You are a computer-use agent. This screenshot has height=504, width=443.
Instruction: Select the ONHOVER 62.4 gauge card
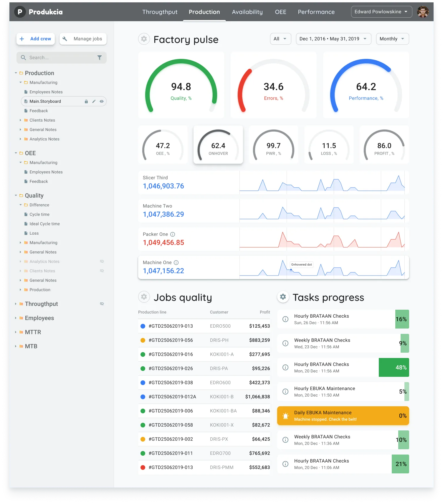click(x=218, y=144)
